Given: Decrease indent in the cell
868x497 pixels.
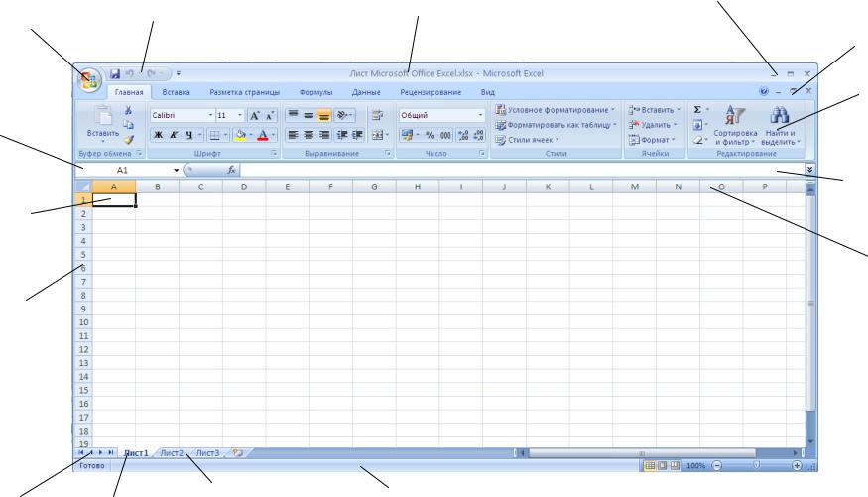Looking at the screenshot, I should [x=342, y=135].
